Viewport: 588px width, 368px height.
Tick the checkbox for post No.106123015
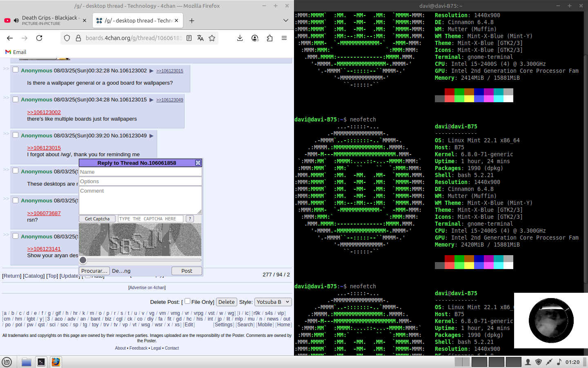point(16,99)
